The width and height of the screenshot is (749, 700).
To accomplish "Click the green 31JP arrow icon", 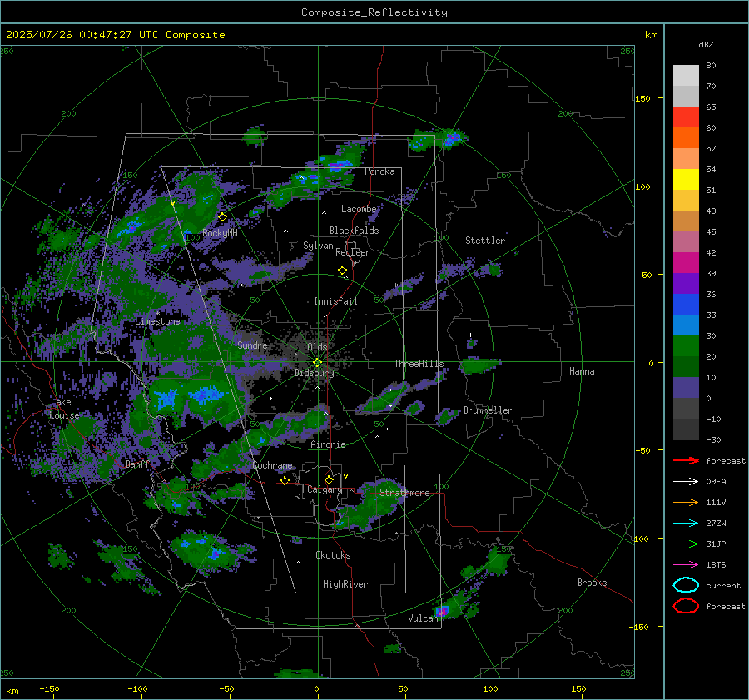I will coord(686,544).
